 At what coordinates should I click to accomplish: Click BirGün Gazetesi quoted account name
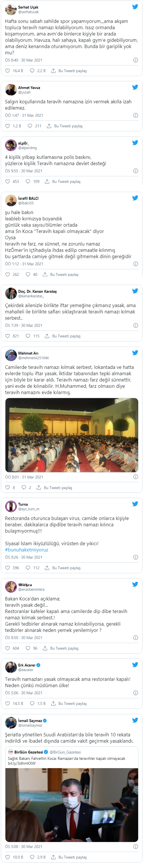(x=29, y=752)
